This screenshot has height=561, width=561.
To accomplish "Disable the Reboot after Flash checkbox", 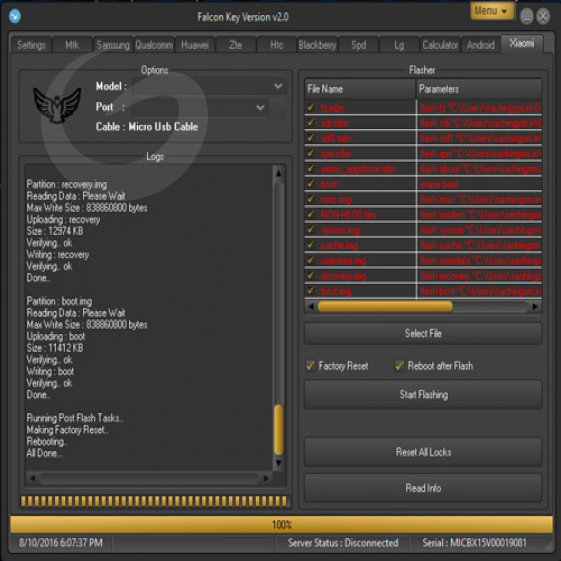I will [399, 366].
